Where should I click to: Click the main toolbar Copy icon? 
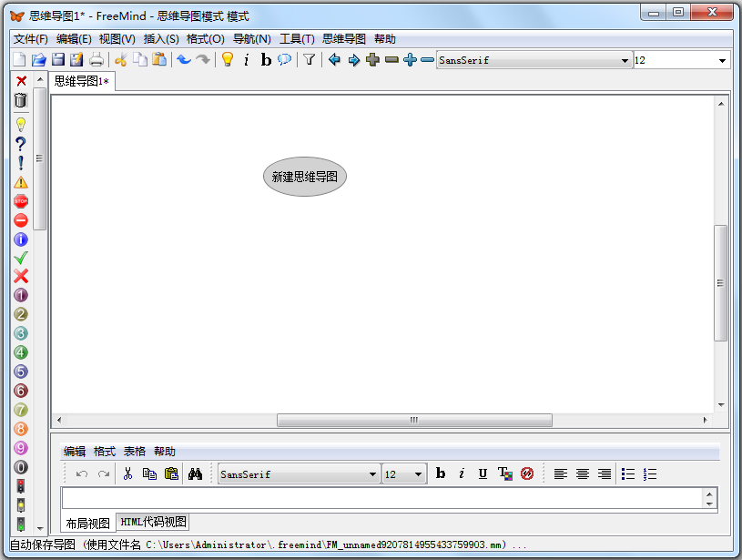[x=140, y=60]
